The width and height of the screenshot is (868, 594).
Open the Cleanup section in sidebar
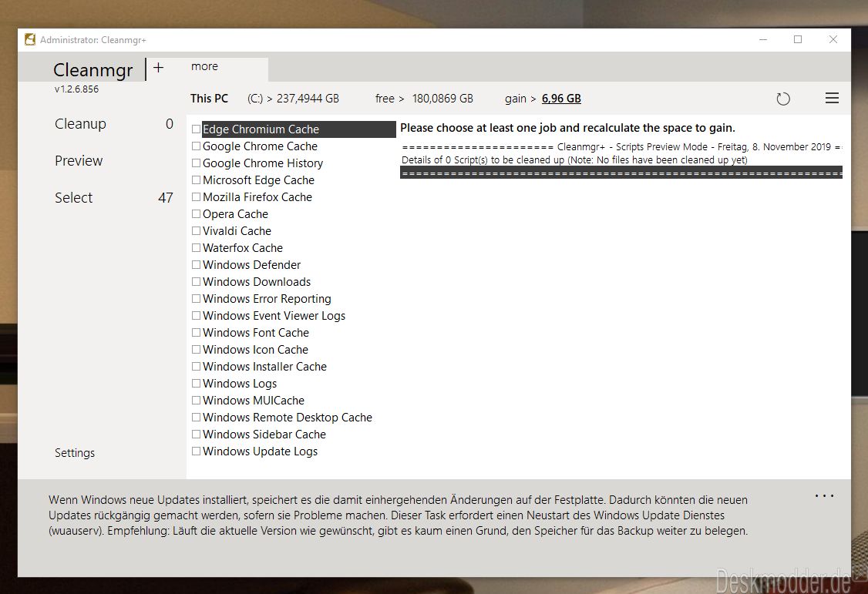(80, 124)
